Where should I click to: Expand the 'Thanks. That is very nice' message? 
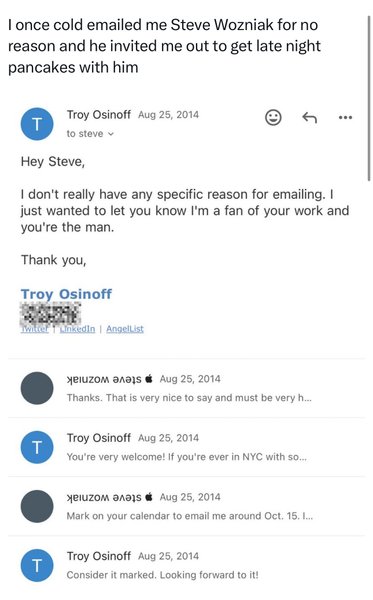(x=186, y=388)
